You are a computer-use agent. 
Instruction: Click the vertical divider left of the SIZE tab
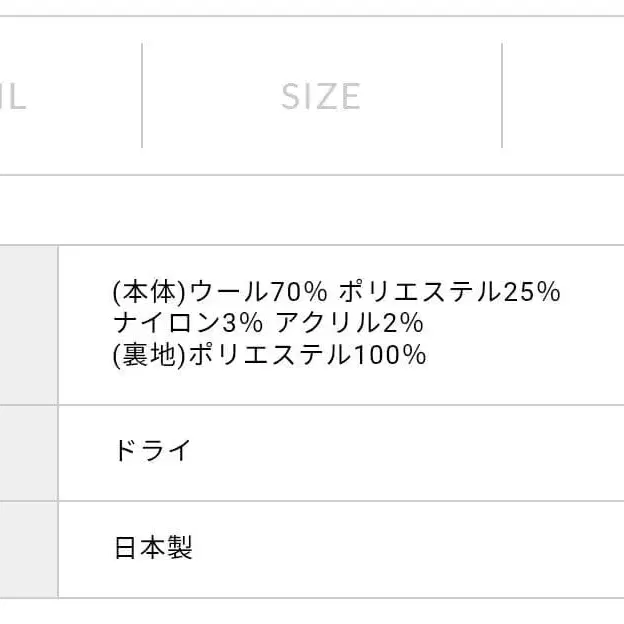click(142, 96)
